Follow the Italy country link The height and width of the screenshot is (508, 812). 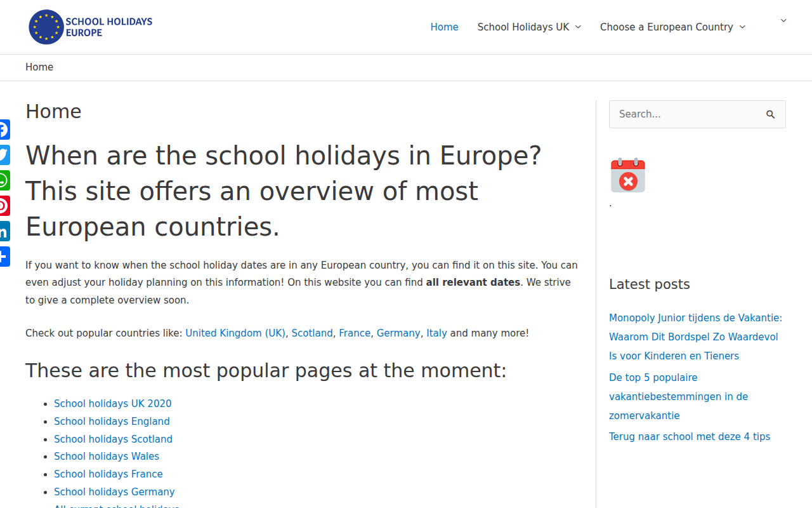tap(436, 333)
